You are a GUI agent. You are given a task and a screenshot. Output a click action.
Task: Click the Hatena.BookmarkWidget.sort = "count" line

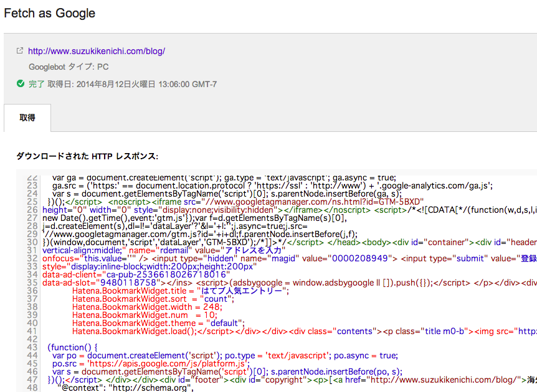(153, 299)
